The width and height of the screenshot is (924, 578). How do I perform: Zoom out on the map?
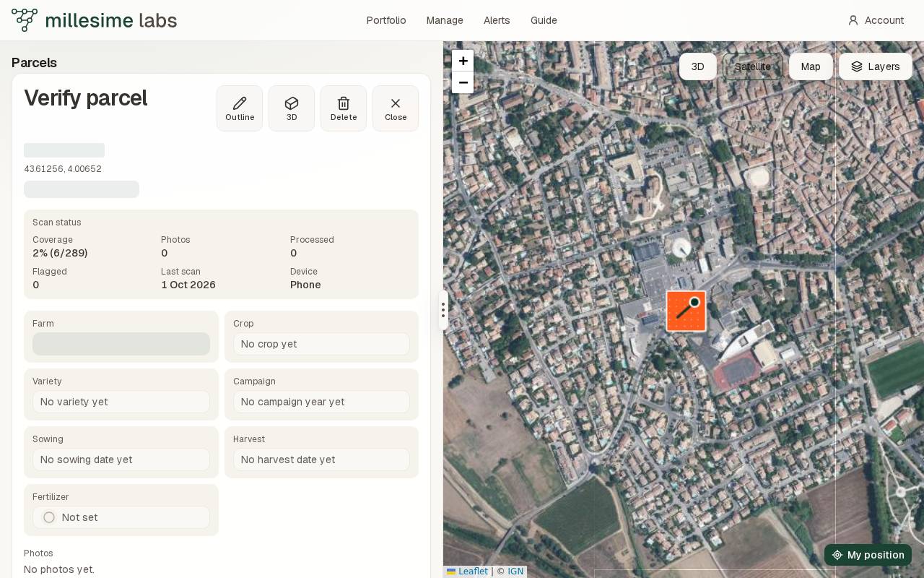(463, 82)
